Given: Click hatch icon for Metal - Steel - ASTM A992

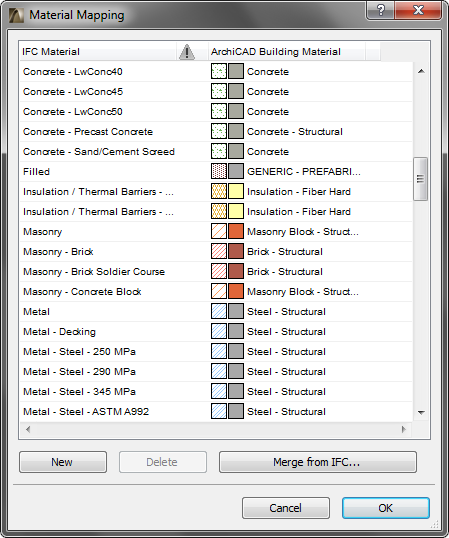Looking at the screenshot, I should (x=219, y=411).
